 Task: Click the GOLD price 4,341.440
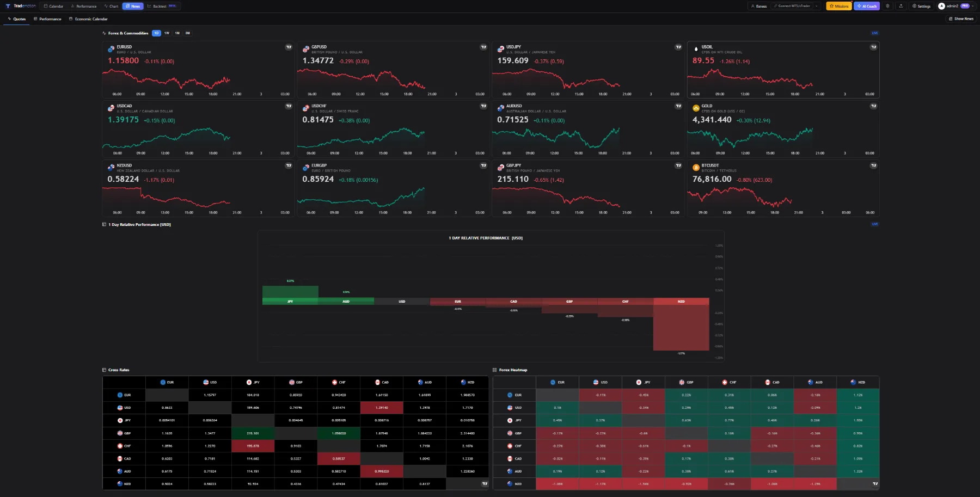point(712,120)
